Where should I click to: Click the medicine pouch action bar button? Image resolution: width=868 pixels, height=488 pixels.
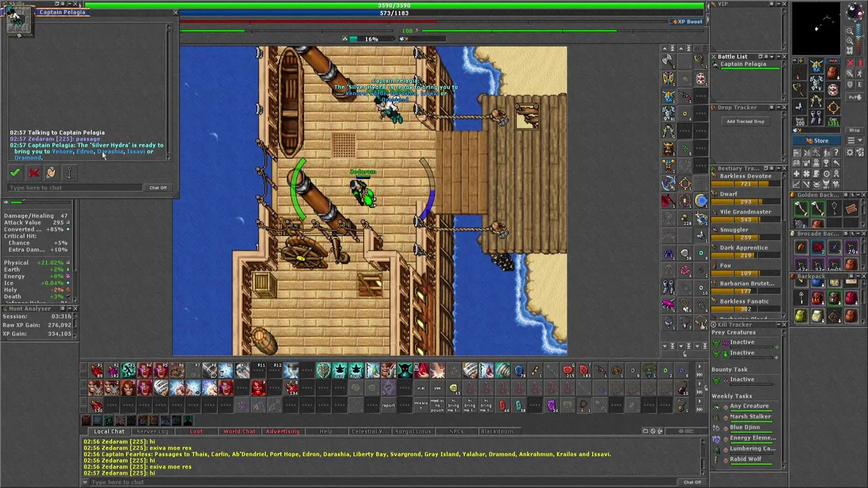(x=437, y=405)
